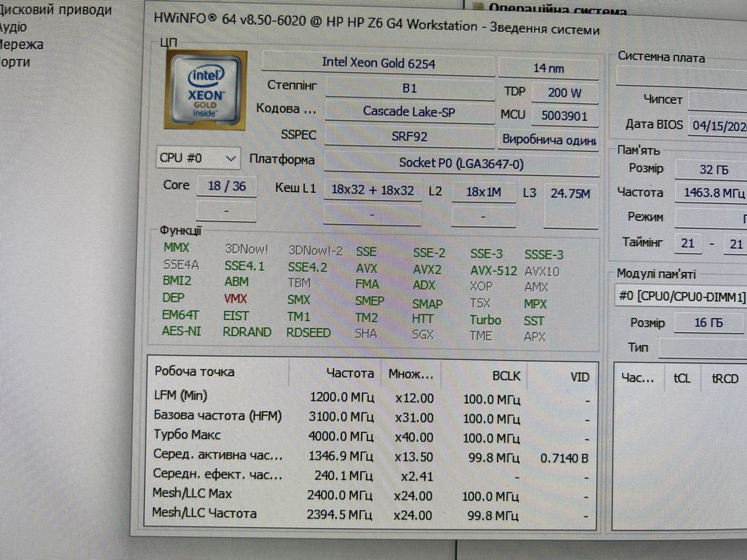Image resolution: width=747 pixels, height=560 pixels.
Task: Click the SGX feature label
Action: (423, 334)
